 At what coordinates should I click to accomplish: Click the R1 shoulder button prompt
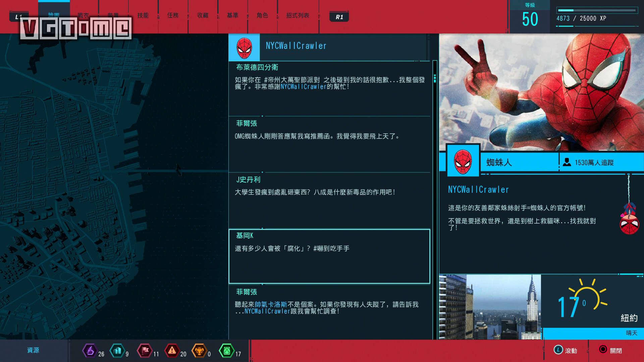click(x=339, y=16)
